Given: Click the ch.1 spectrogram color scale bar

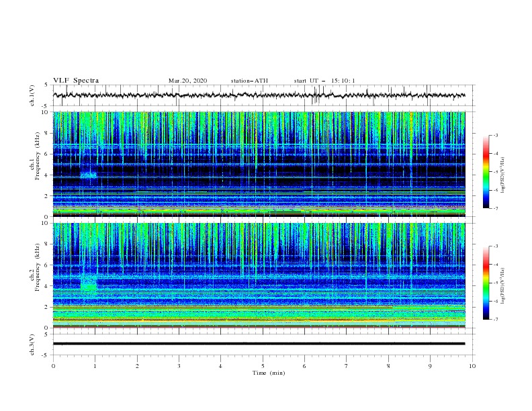Looking at the screenshot, I should pyautogui.click(x=486, y=172).
